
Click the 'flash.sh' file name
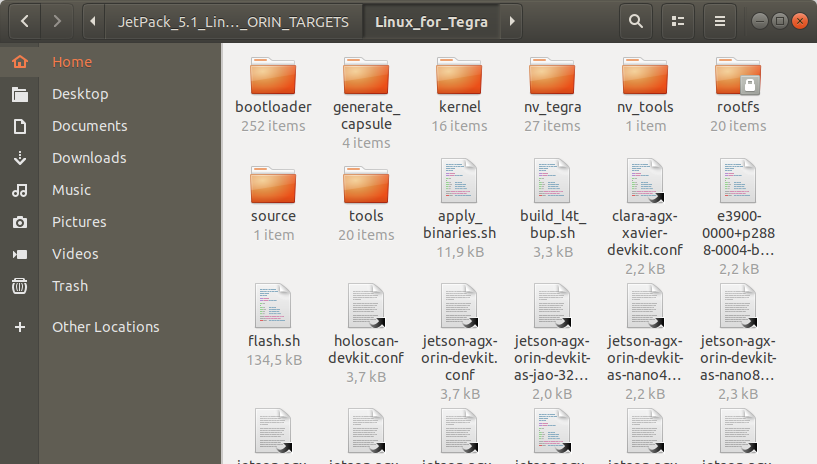pos(274,341)
